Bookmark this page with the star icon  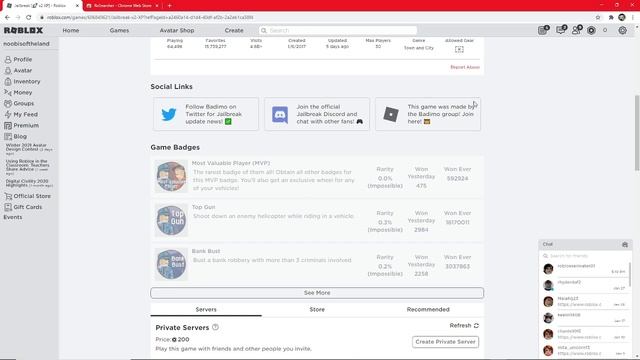tap(598, 18)
